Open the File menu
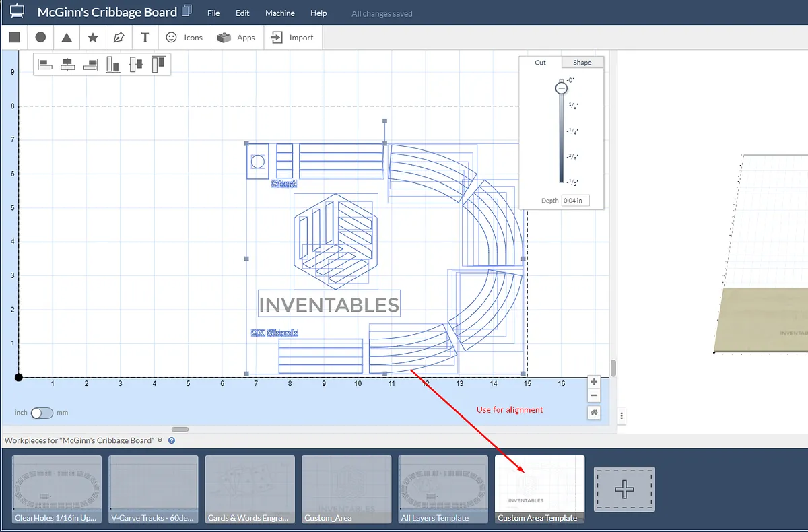 pos(213,13)
